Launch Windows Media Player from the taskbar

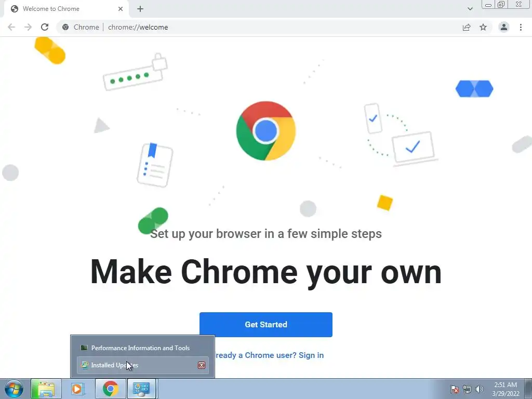pyautogui.click(x=78, y=389)
